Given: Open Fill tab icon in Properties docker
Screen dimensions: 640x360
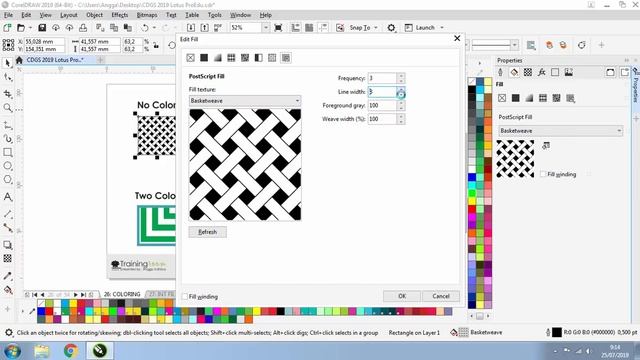Looking at the screenshot, I should (514, 72).
